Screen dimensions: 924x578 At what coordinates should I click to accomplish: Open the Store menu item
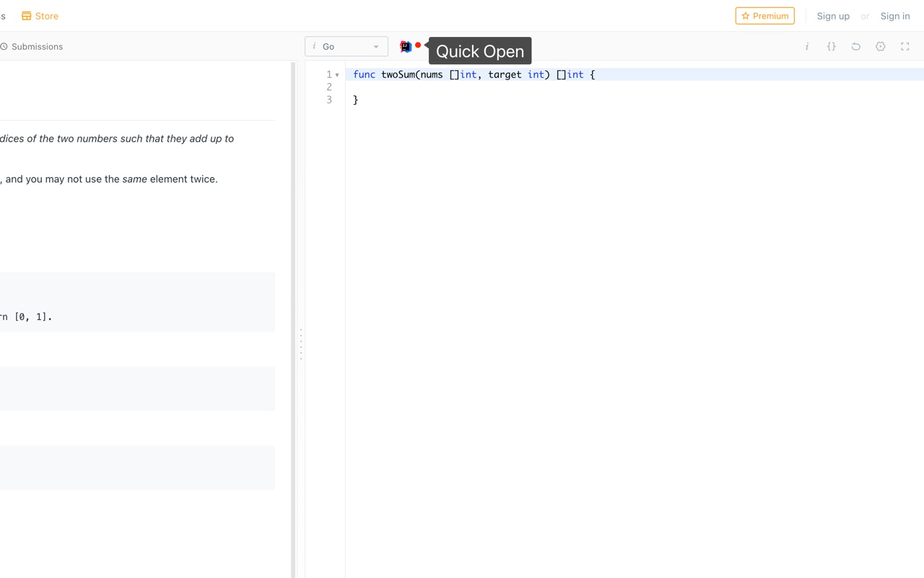click(x=40, y=15)
